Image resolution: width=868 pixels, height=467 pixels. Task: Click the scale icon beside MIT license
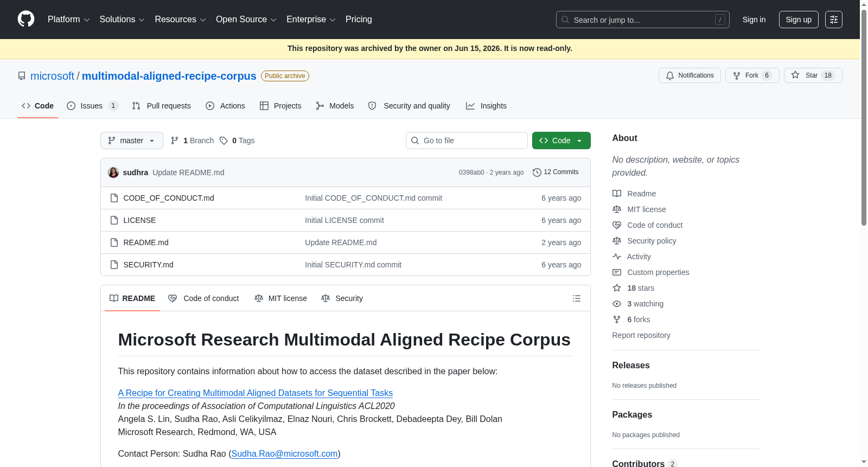click(617, 209)
